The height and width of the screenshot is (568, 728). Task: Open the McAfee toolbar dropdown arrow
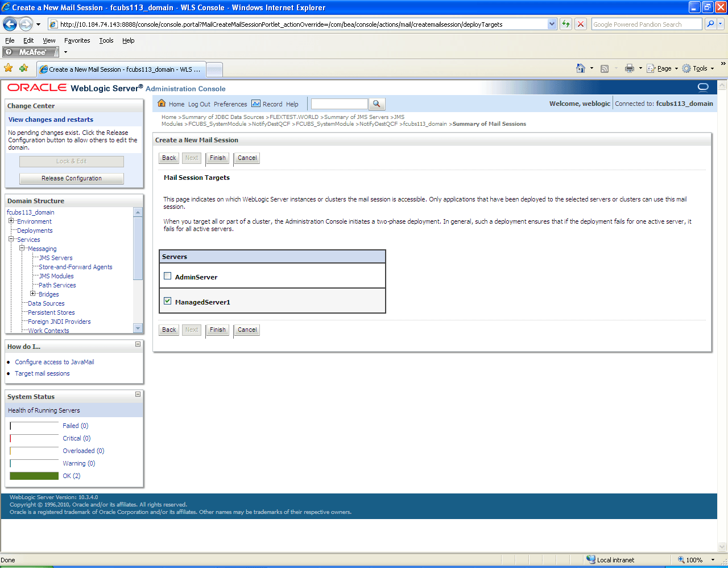pos(65,52)
